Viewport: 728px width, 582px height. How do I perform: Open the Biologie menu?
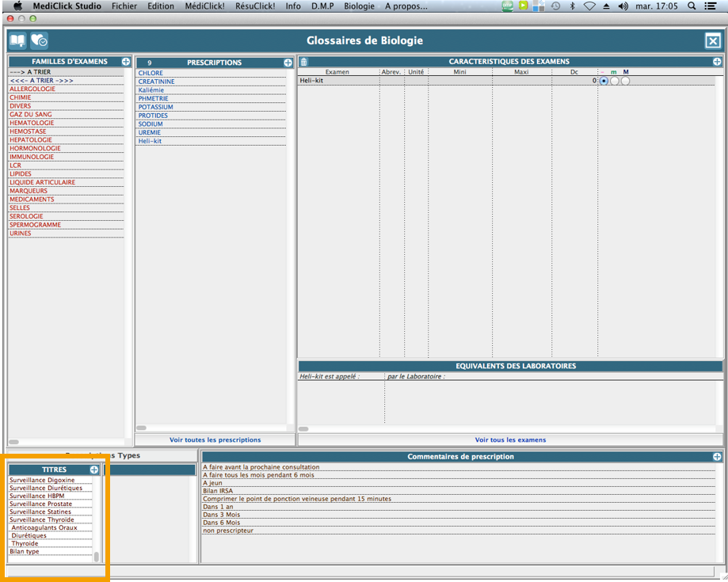(359, 6)
